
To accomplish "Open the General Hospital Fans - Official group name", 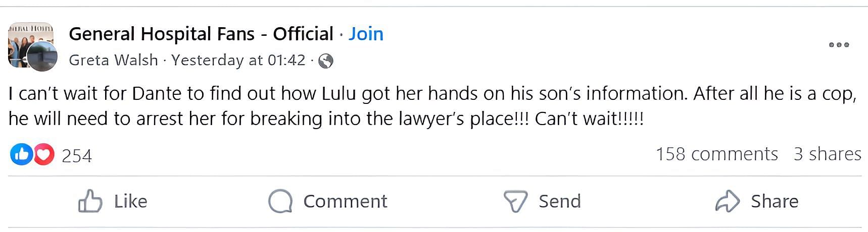I will pos(201,34).
